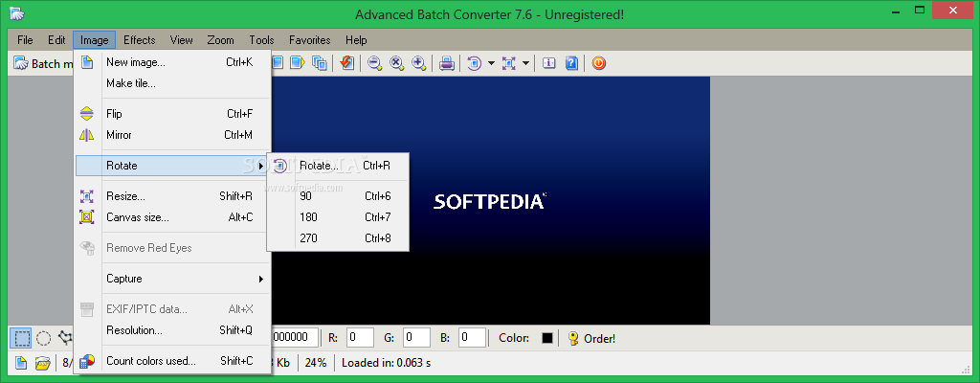Click the R value input field
This screenshot has height=383, width=980.
(x=360, y=337)
